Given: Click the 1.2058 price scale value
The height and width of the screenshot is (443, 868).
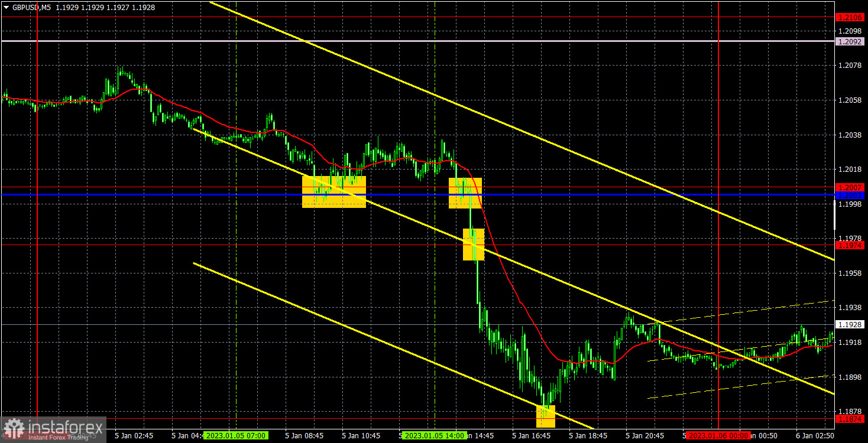Looking at the screenshot, I should 849,100.
